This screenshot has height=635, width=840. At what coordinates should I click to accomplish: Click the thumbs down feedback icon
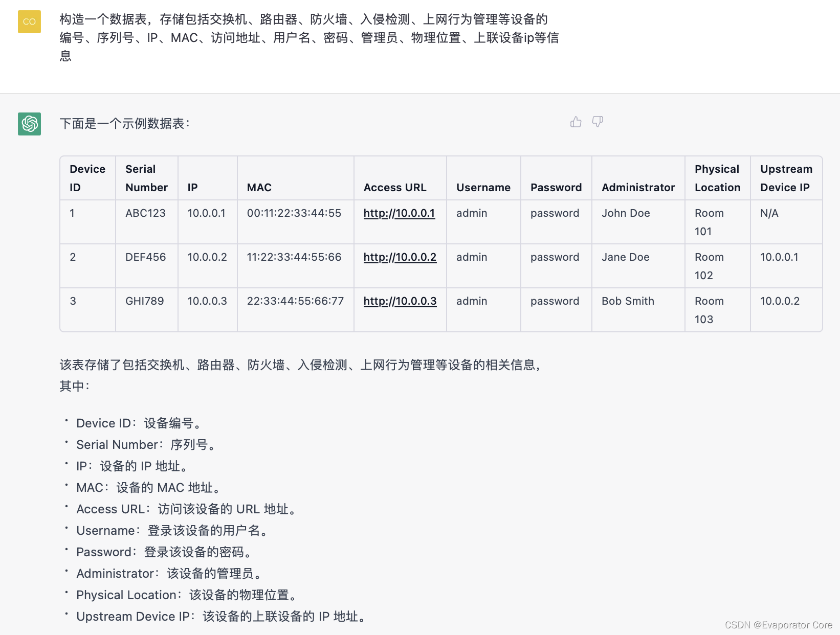point(598,122)
